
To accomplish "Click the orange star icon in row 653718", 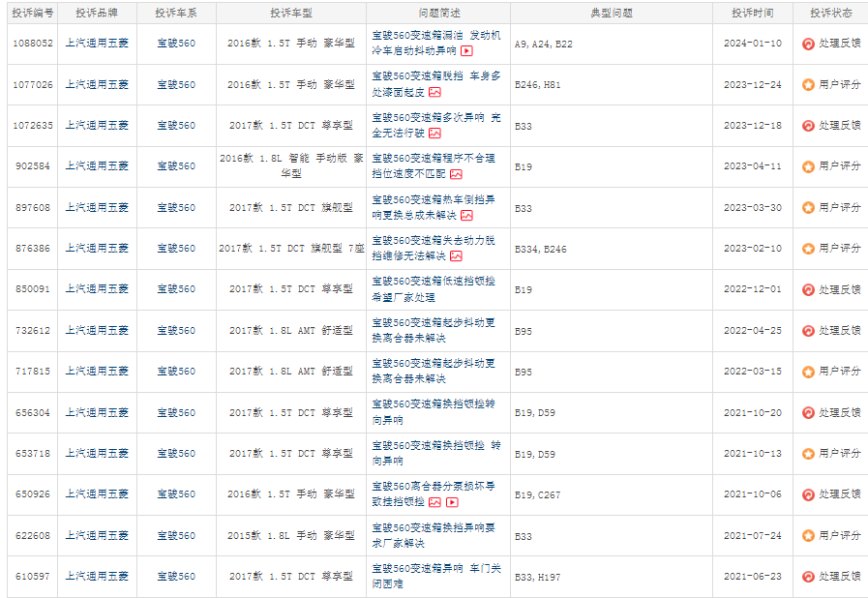I will (x=808, y=454).
